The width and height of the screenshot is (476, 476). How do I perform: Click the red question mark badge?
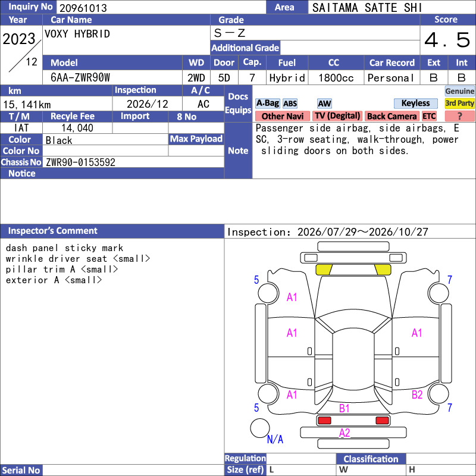459,116
